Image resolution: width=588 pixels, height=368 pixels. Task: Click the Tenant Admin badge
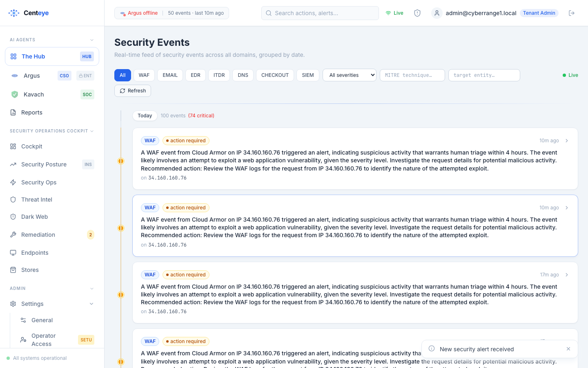click(539, 13)
